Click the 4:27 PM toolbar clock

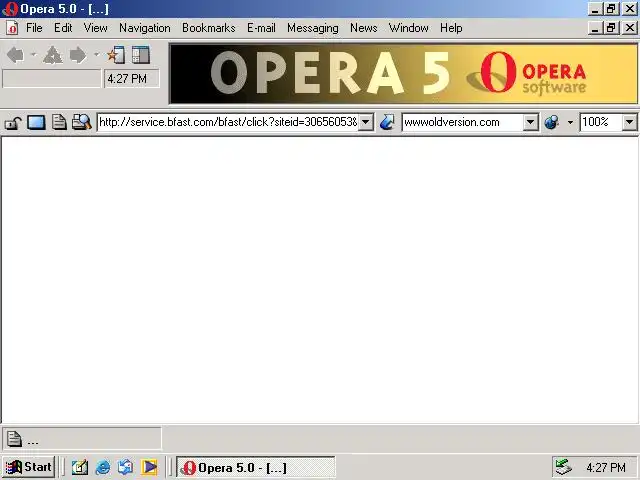[132, 78]
